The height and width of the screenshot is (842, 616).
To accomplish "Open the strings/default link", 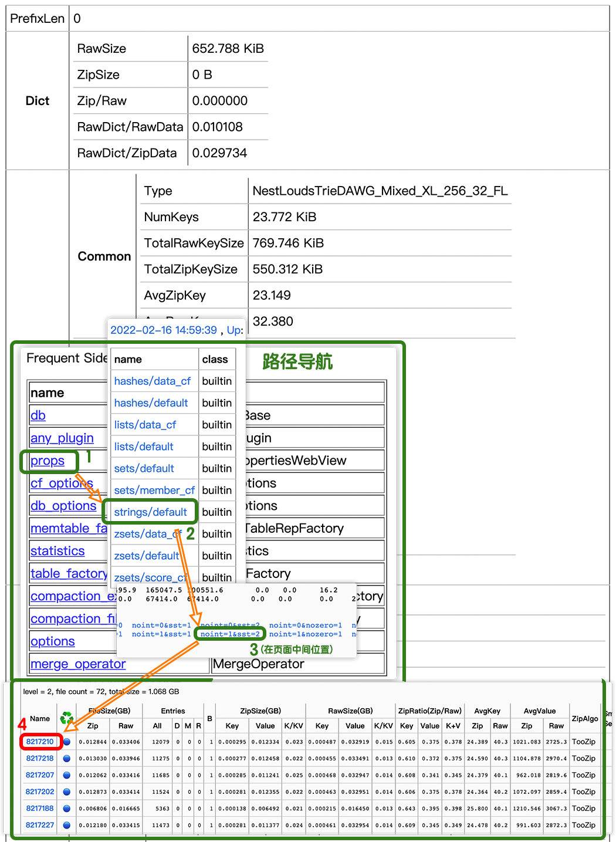I will point(150,512).
